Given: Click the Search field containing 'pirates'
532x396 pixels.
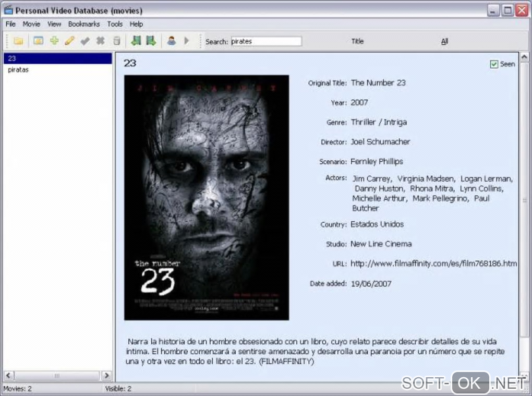Looking at the screenshot, I should click(x=266, y=41).
